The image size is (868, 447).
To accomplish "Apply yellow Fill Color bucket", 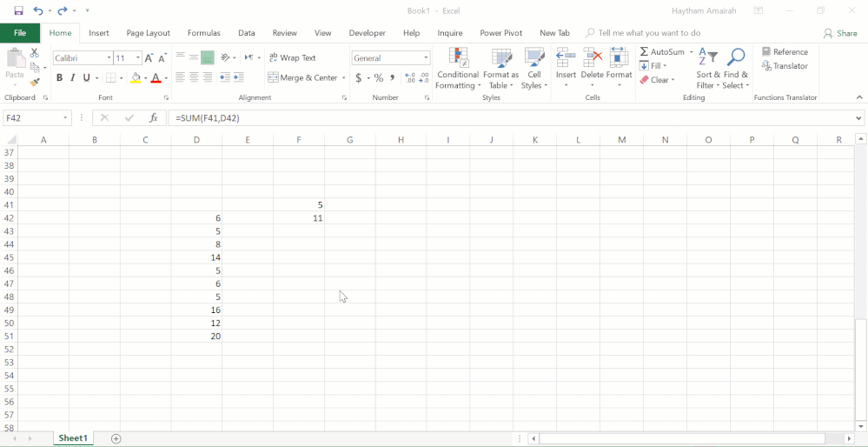I will tap(136, 78).
